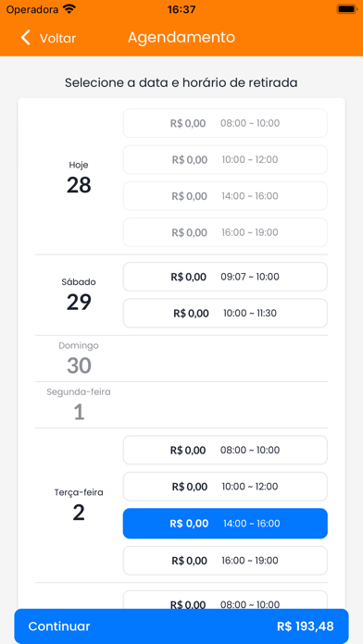Choose Tuesday 10:00 ~ 12:00 pickup slot
Screen dimensions: 363x644
225,487
